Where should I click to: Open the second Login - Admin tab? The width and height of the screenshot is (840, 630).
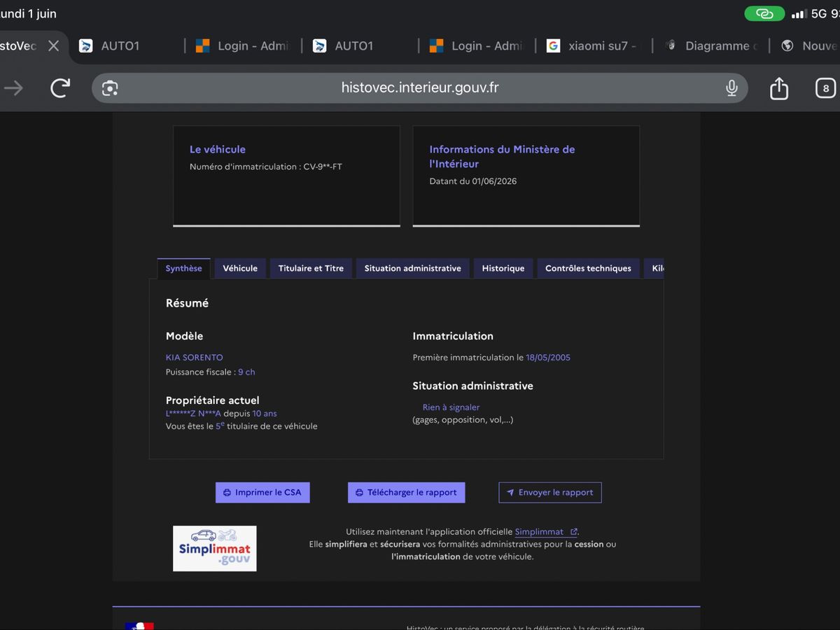coord(476,46)
